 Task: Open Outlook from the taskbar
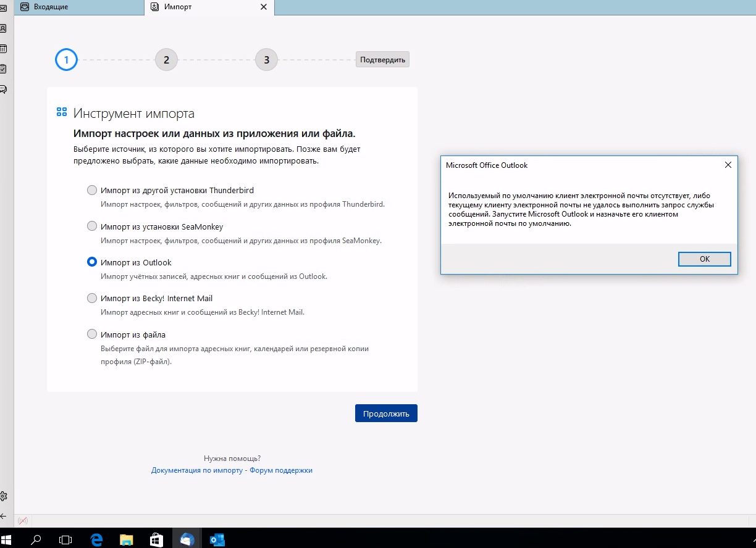pos(217,540)
